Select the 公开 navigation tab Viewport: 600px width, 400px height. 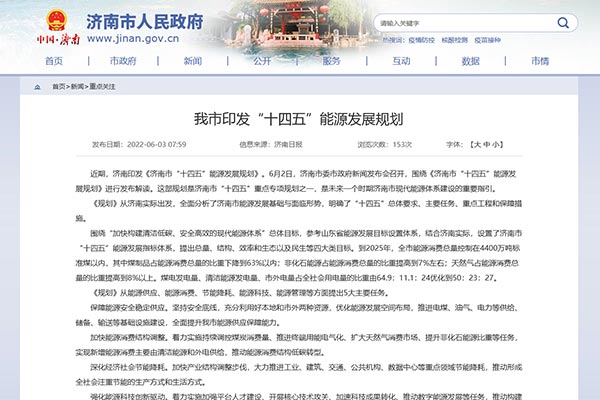(262, 62)
